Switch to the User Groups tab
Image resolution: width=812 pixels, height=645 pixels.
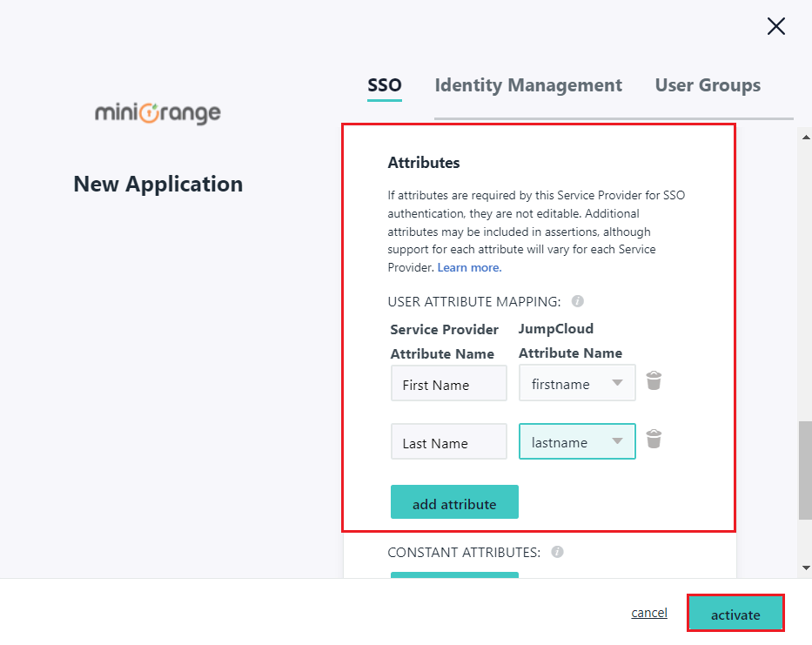[x=708, y=85]
